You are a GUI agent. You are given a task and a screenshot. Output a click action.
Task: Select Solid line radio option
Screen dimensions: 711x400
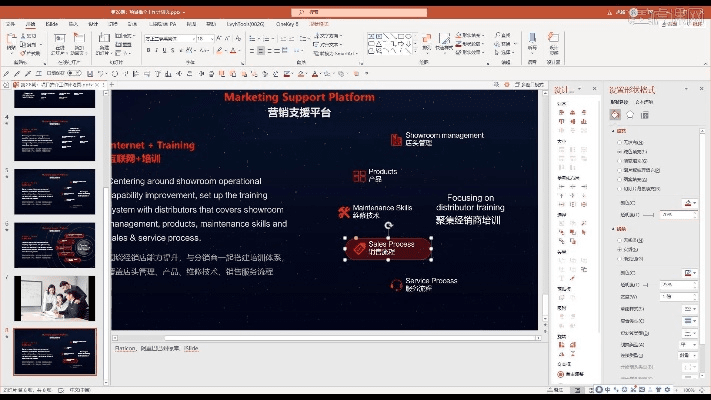(x=619, y=249)
